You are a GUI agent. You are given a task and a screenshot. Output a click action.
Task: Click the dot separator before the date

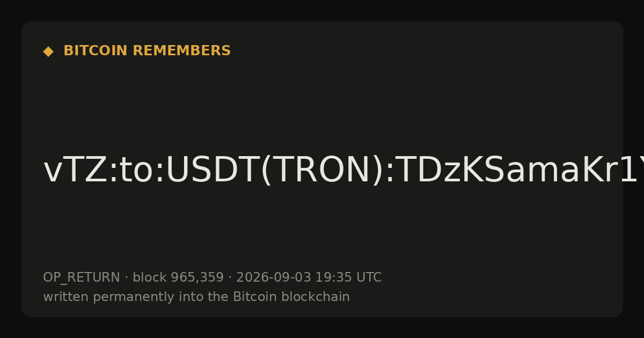pyautogui.click(x=230, y=278)
